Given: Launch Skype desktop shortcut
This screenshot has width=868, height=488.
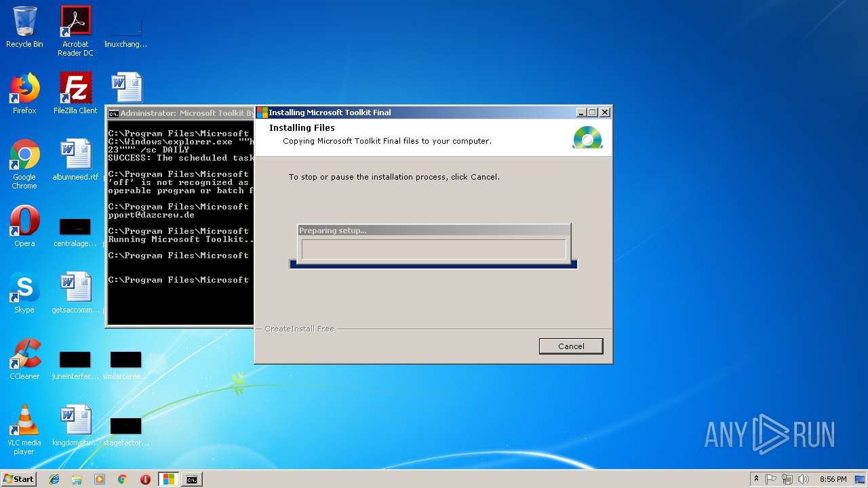Looking at the screenshot, I should 24,293.
